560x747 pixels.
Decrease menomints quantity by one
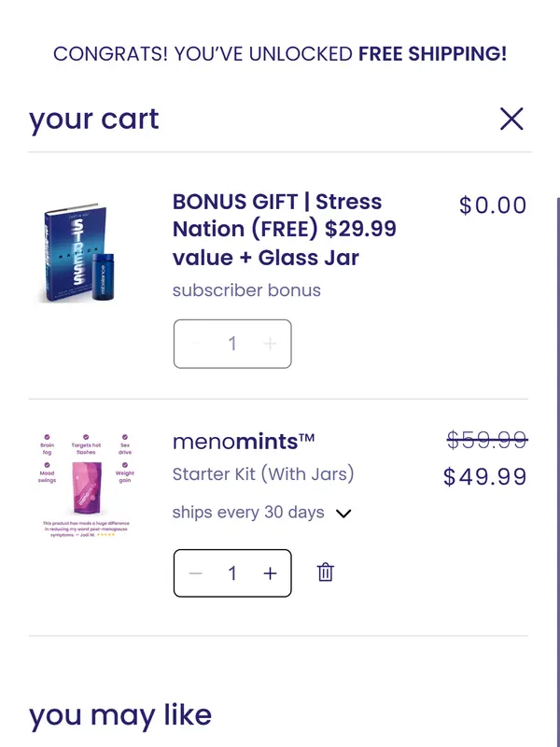195,573
